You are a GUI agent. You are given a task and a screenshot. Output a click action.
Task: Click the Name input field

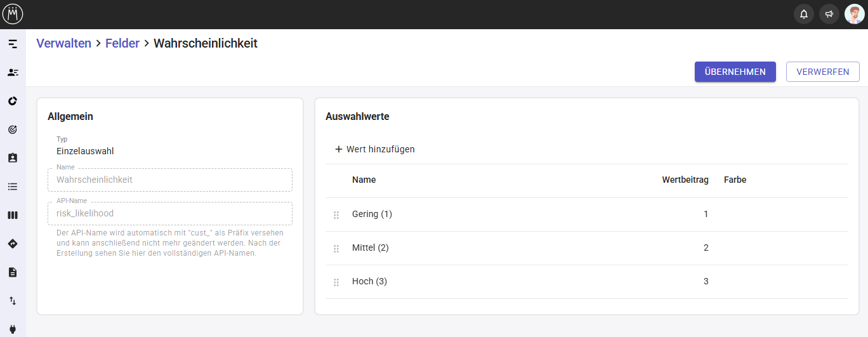169,180
